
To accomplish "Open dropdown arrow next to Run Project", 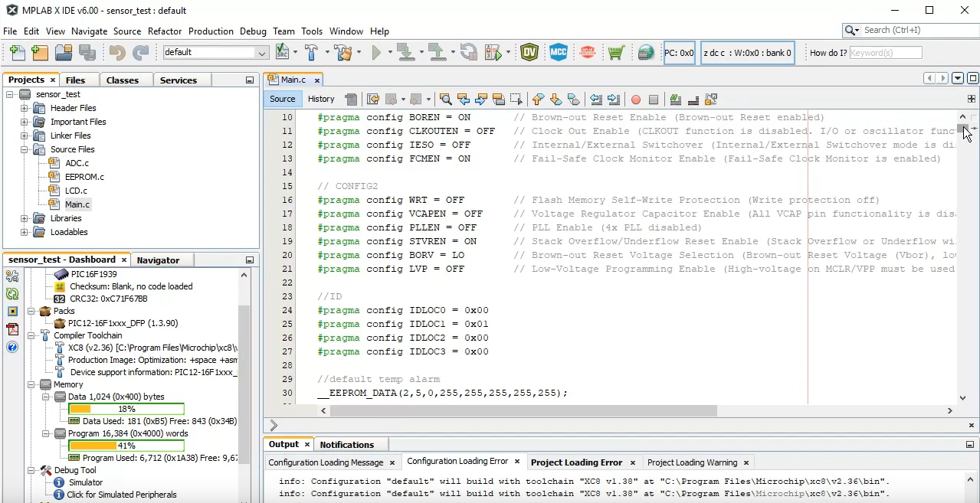I will pyautogui.click(x=390, y=53).
